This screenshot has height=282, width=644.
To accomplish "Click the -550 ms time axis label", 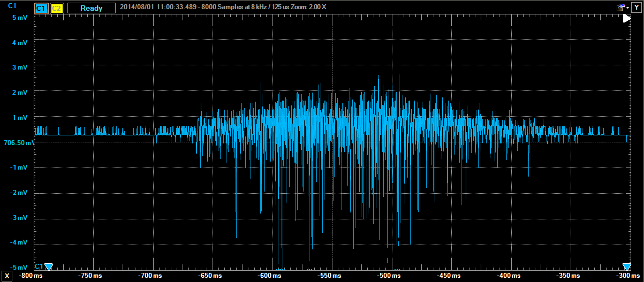I will point(329,276).
